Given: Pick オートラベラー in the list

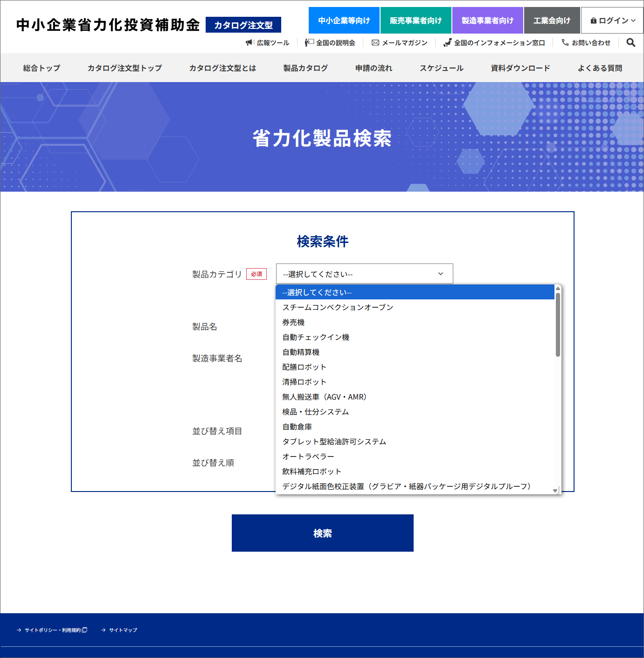Looking at the screenshot, I should [415, 457].
